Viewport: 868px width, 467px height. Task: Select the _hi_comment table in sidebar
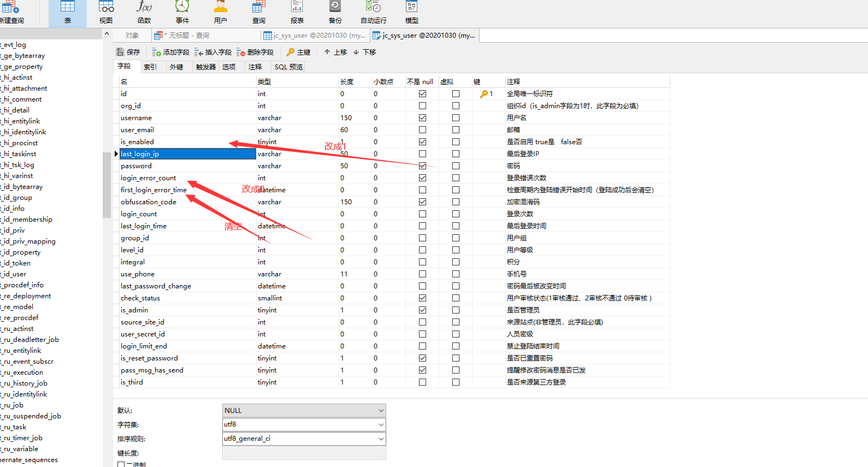[22, 99]
